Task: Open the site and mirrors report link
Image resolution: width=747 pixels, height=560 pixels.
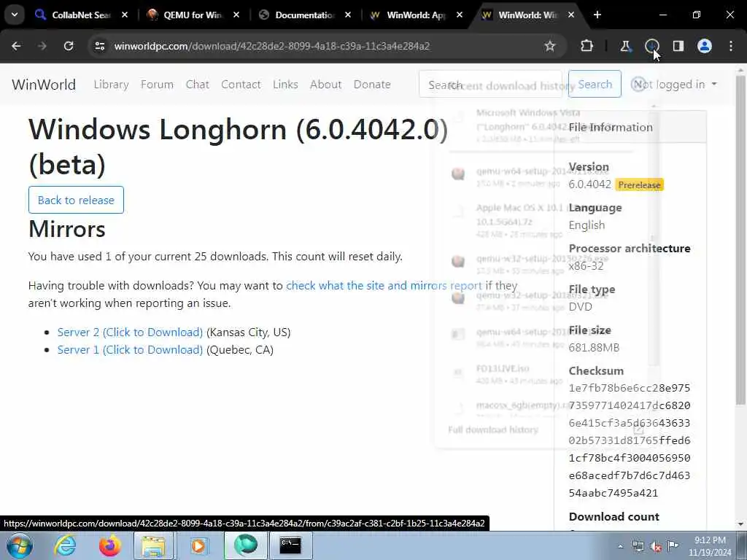Action: [x=384, y=286]
